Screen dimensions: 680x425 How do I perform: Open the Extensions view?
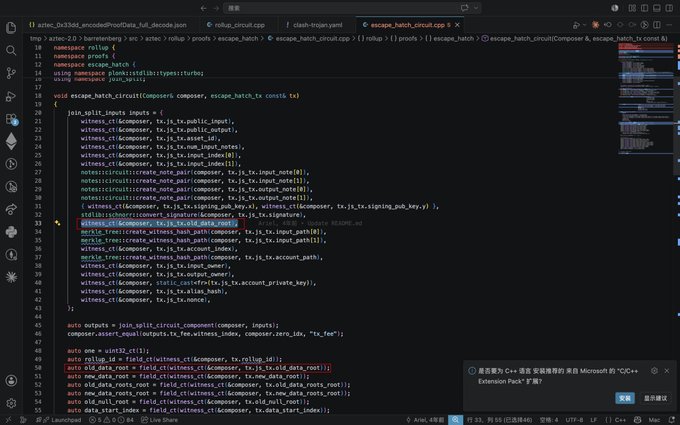11,119
